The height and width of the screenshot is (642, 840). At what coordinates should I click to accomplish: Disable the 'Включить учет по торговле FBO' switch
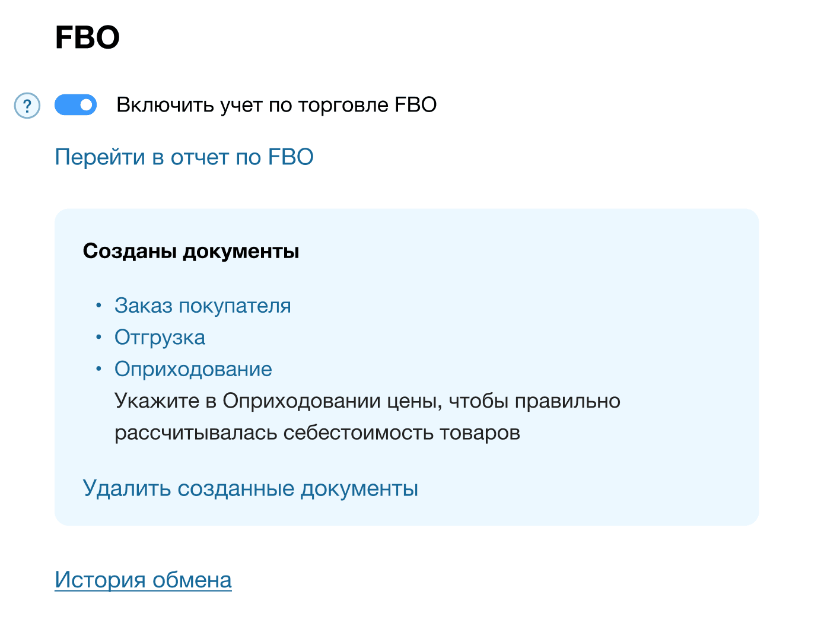(75, 104)
